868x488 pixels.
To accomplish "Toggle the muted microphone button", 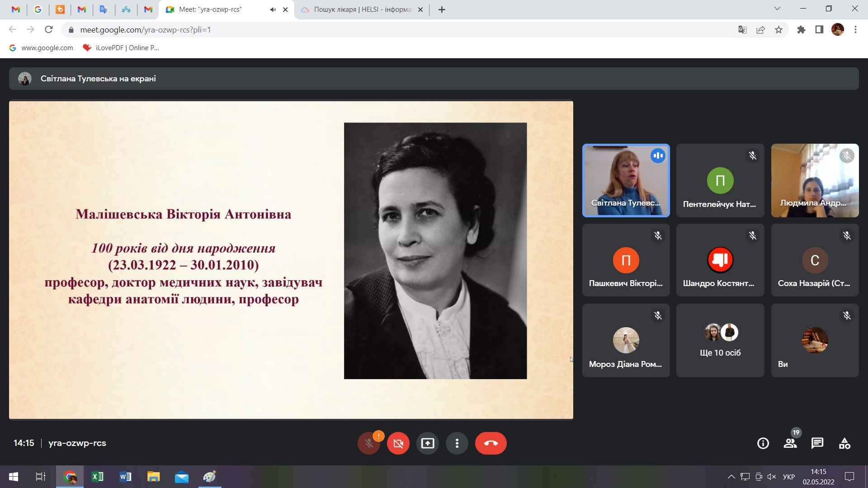I will (369, 443).
